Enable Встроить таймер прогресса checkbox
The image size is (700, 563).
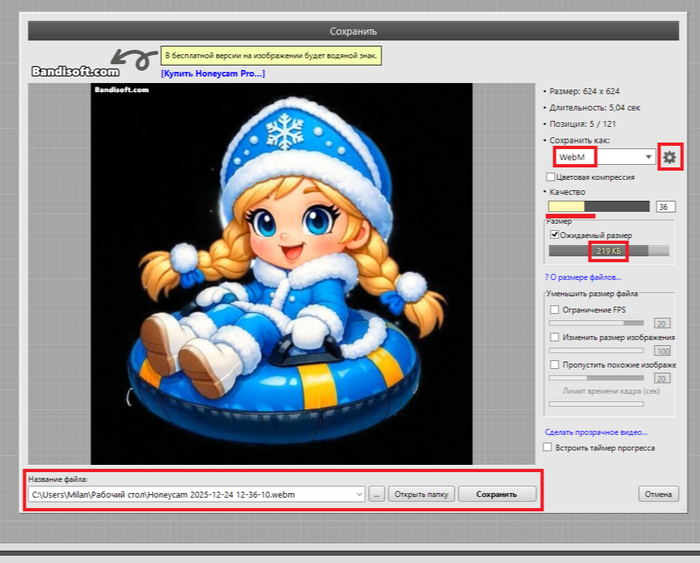[x=547, y=447]
